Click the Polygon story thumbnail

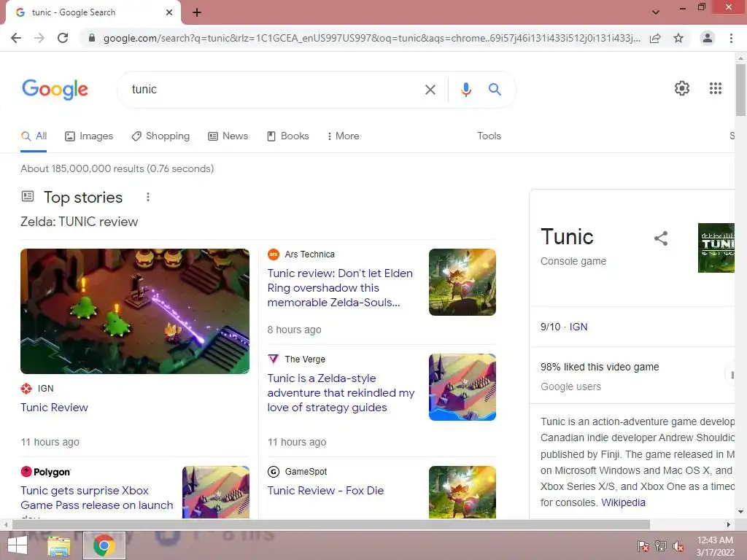pos(216,492)
